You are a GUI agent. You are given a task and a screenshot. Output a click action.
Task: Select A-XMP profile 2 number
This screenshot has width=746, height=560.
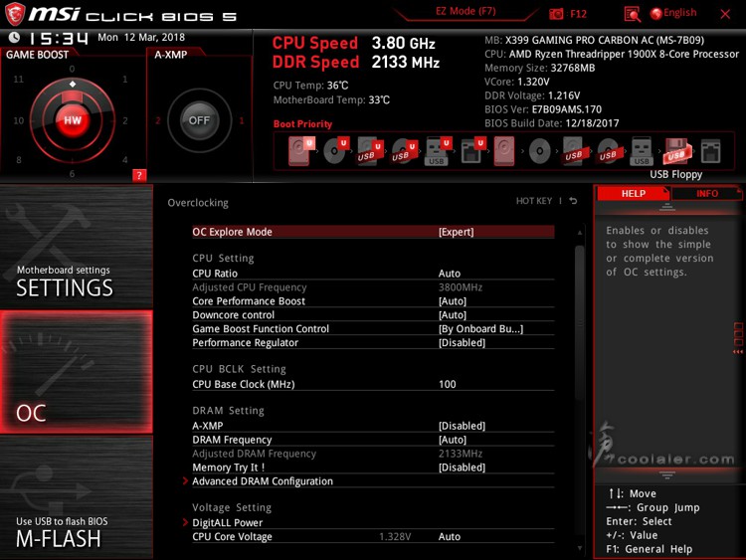tap(158, 120)
